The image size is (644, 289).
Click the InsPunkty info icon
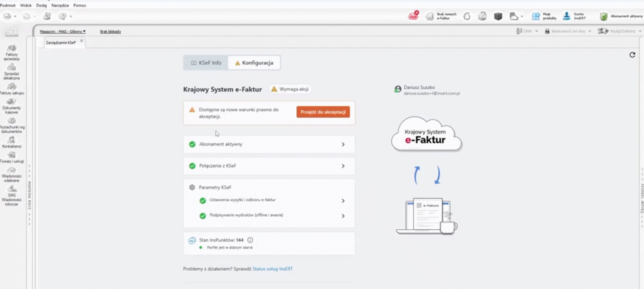250,240
